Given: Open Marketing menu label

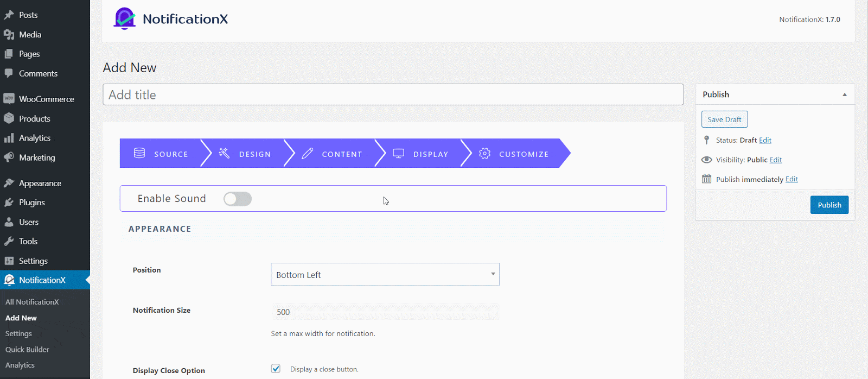Looking at the screenshot, I should point(37,157).
